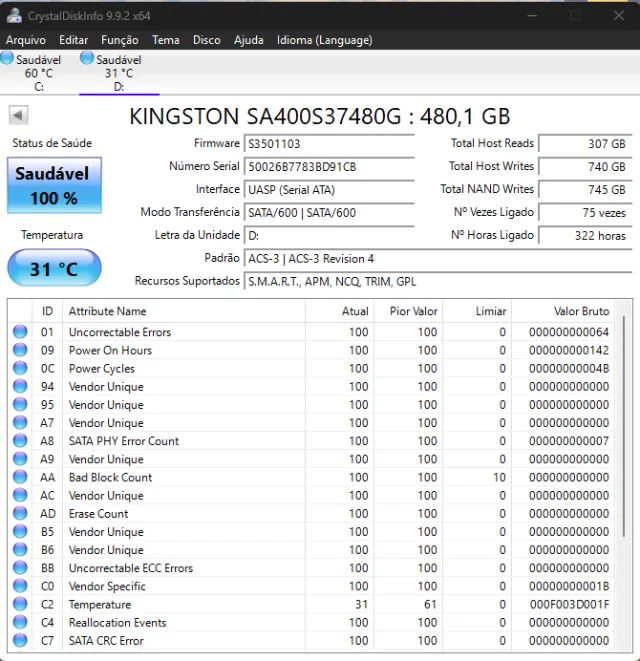Screen dimensions: 640x661
Task: Select raw value '000000000142' in Power On Hours row
Action: tap(569, 350)
